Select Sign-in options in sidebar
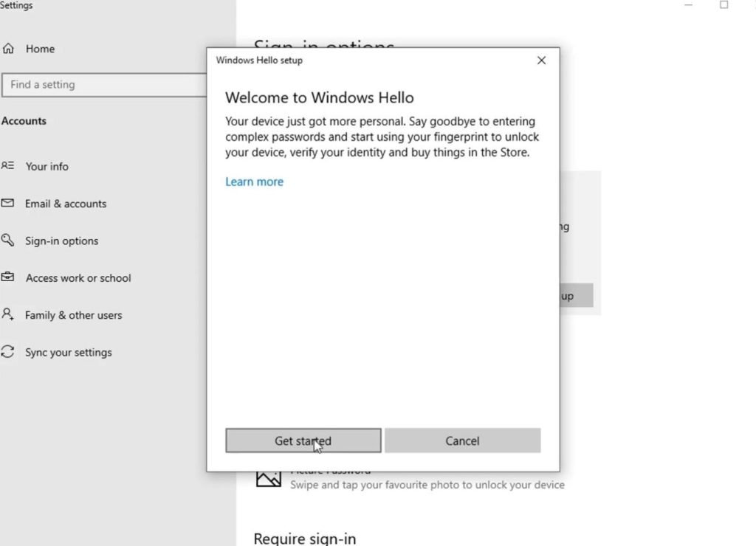This screenshot has height=546, width=756. pyautogui.click(x=62, y=241)
